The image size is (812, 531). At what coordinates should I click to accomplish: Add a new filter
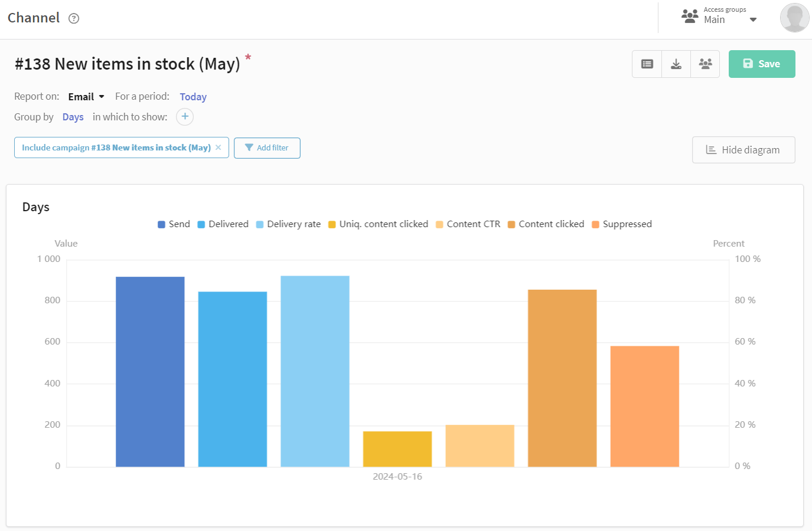click(267, 148)
